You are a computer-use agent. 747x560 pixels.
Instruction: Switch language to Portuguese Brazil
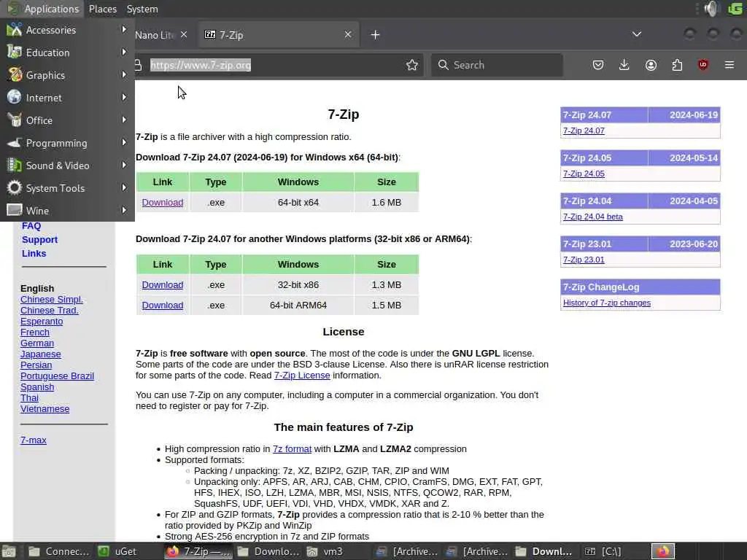pos(57,376)
